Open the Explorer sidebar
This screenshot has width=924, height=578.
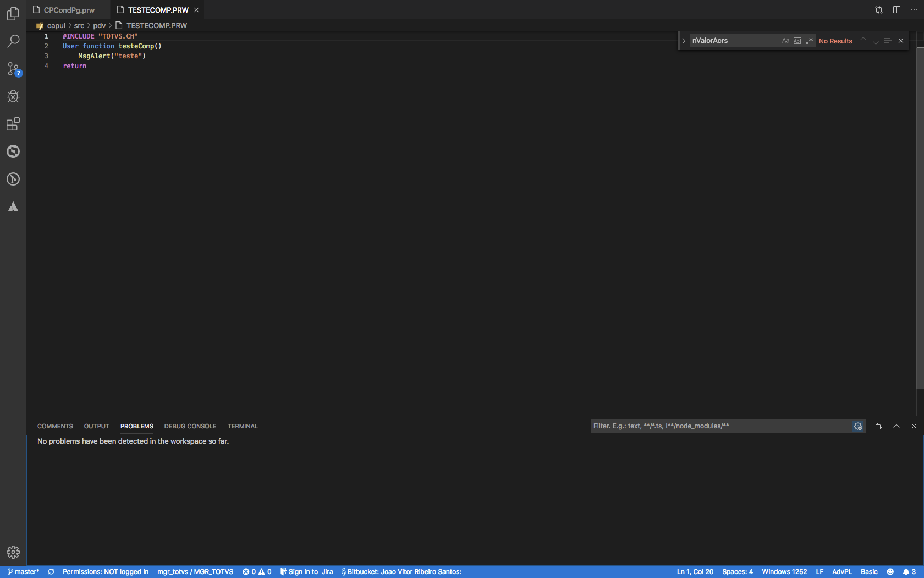pos(13,14)
